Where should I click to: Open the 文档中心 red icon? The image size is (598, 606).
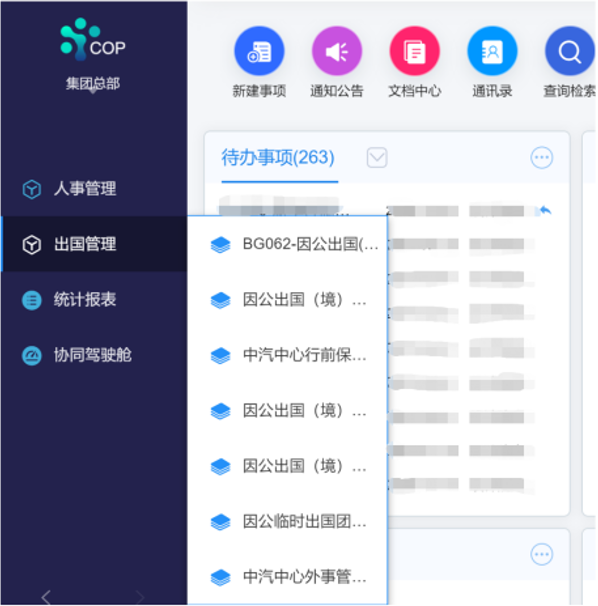(x=414, y=51)
